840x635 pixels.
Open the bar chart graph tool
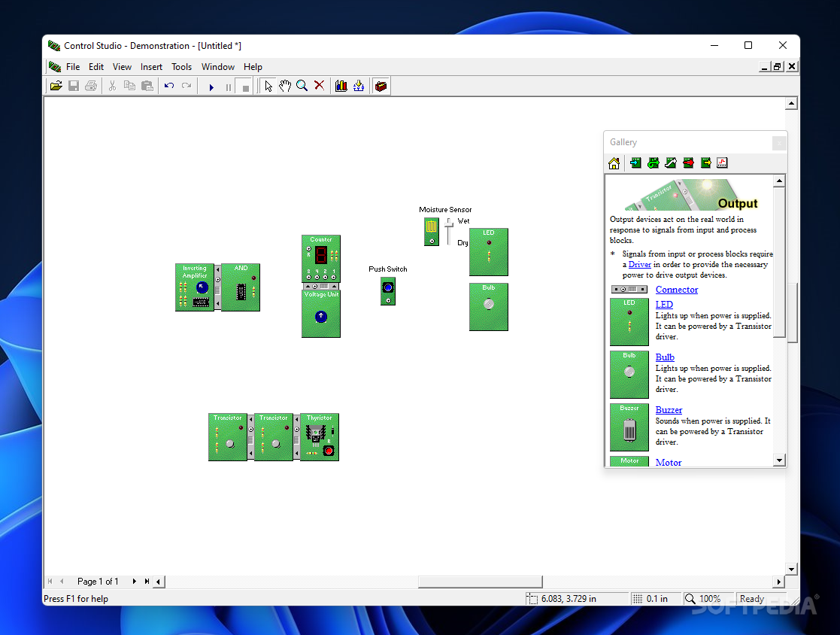[x=341, y=86]
